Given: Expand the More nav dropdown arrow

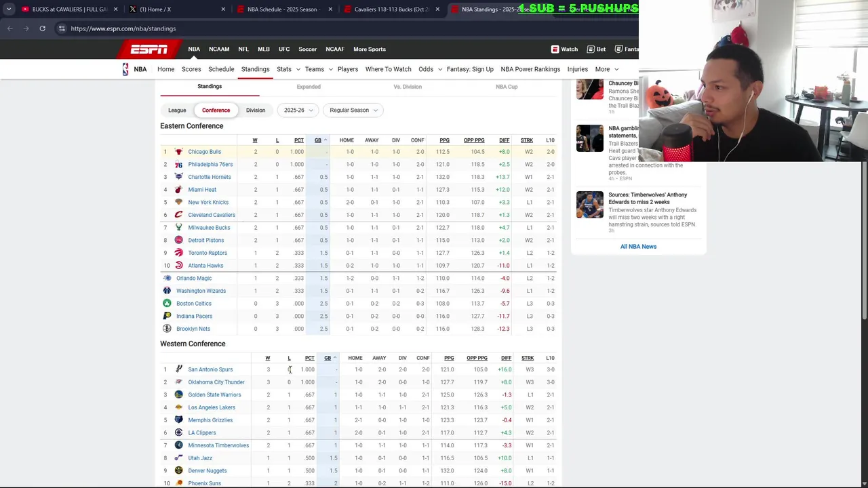Looking at the screenshot, I should tap(616, 69).
